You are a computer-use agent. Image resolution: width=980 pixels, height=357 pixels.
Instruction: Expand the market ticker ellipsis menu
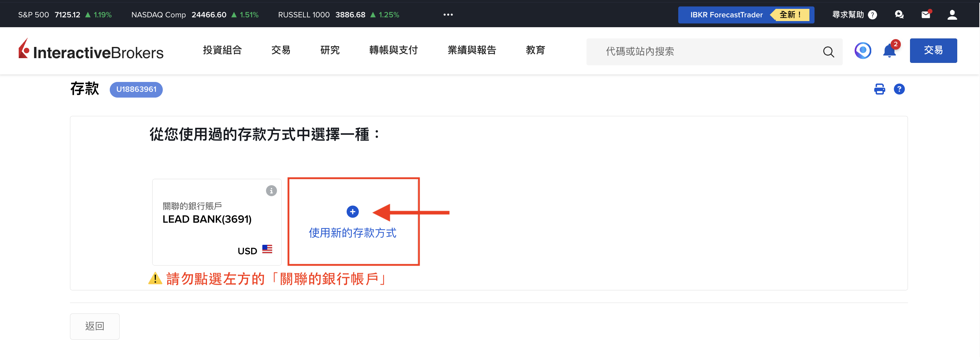coord(448,15)
